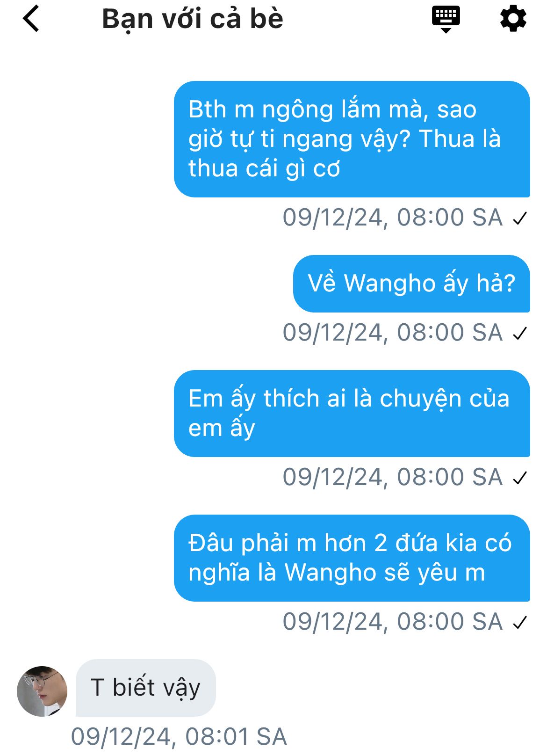Tap the 08:01 SA timestamp under the reply
This screenshot has height=756, width=547.
pyautogui.click(x=179, y=736)
